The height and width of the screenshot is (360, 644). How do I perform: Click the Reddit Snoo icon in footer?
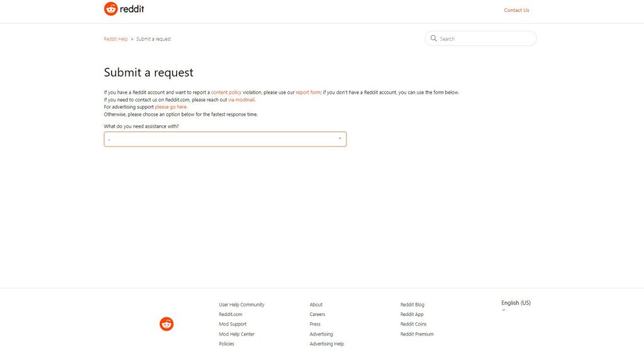pyautogui.click(x=166, y=324)
